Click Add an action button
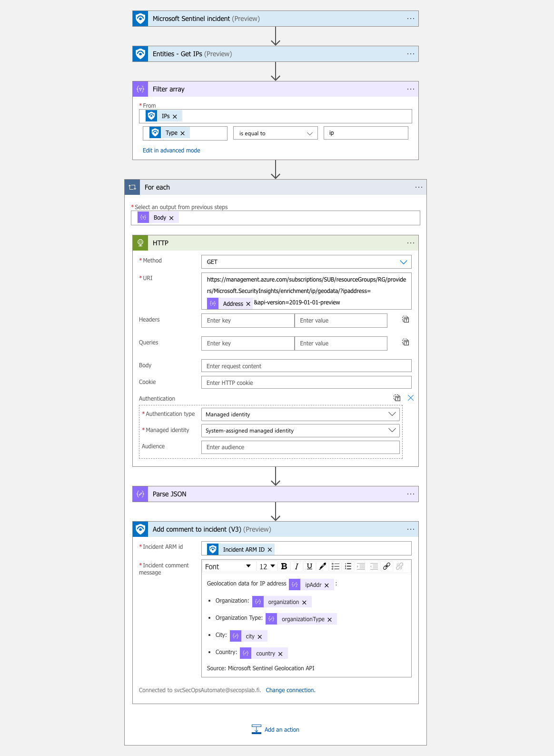 coord(276,730)
